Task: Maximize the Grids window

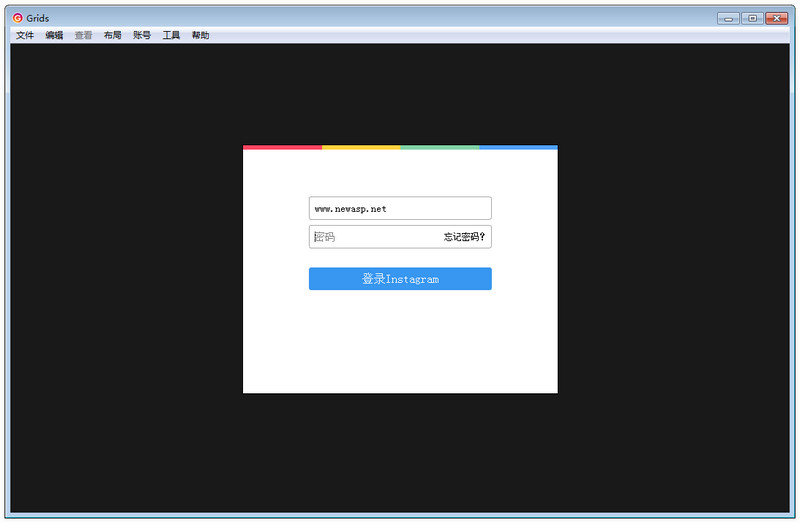Action: (x=752, y=18)
